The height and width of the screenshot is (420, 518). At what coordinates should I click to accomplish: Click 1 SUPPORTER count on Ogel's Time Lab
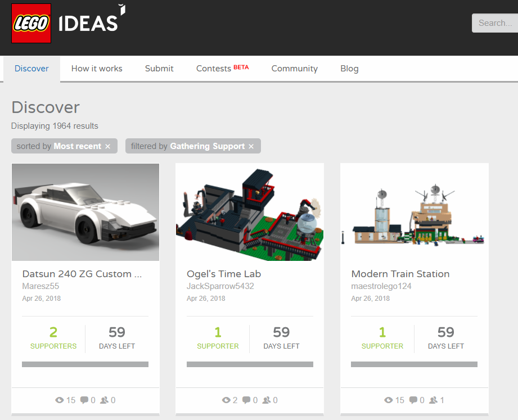click(x=218, y=338)
